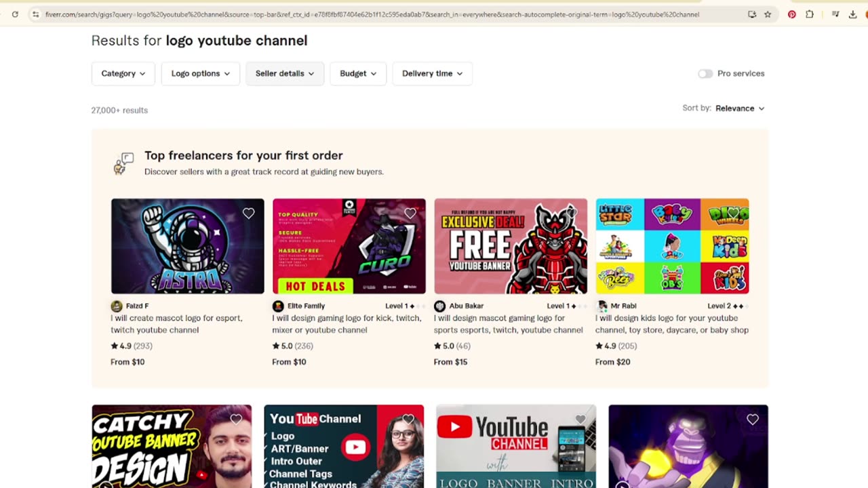Open browser downloads icon

[x=853, y=14]
